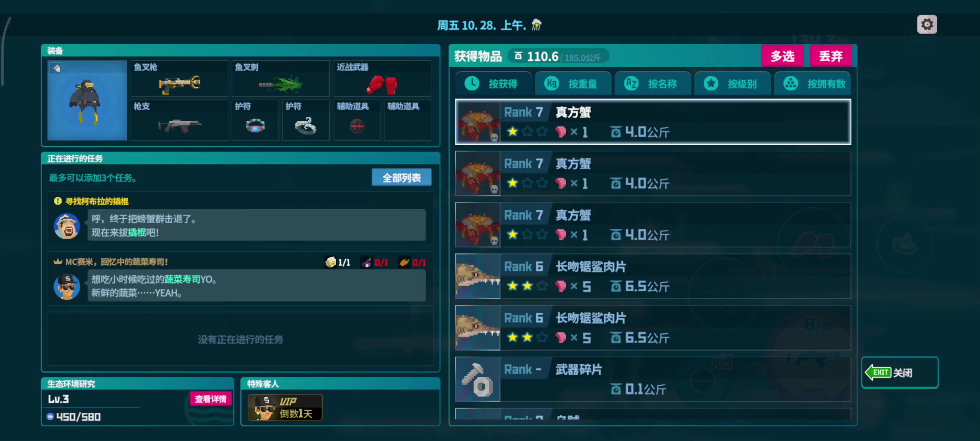Close the panel with EXIT 关闭

[x=900, y=372]
